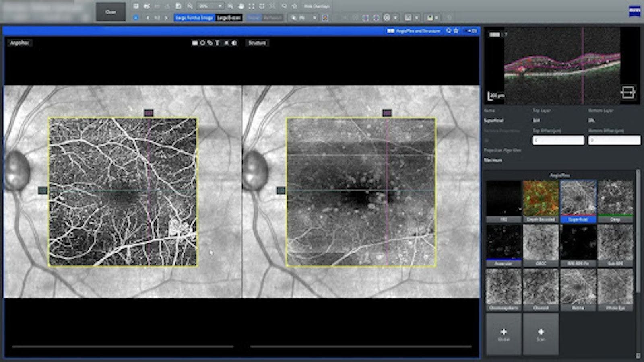
Task: Select the Sub RPE thumbnail
Action: (615, 245)
